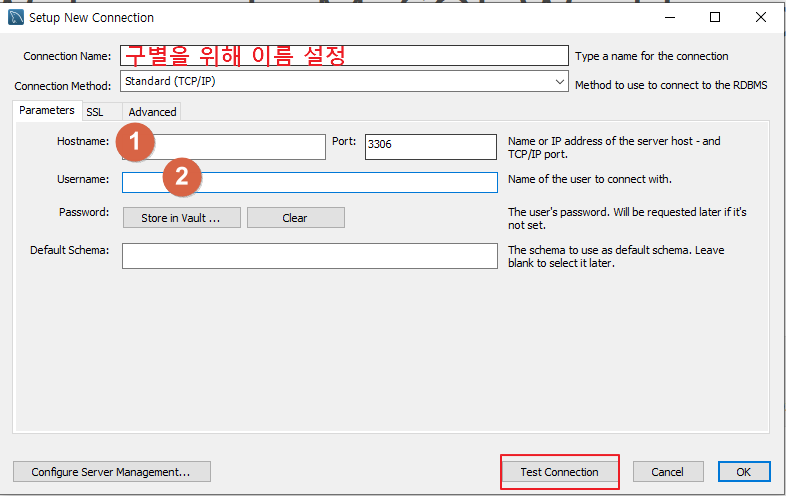
Task: Click Store in Vault button
Action: point(181,218)
